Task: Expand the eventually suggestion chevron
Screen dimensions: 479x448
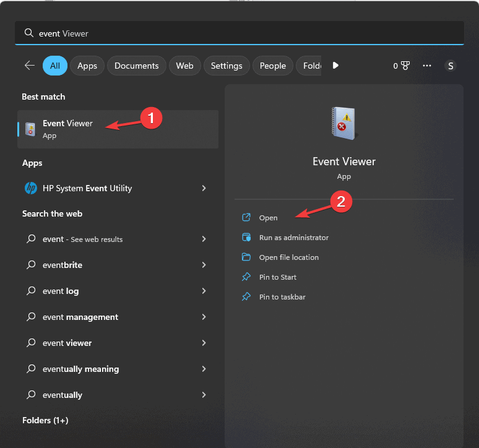Action: coord(204,395)
